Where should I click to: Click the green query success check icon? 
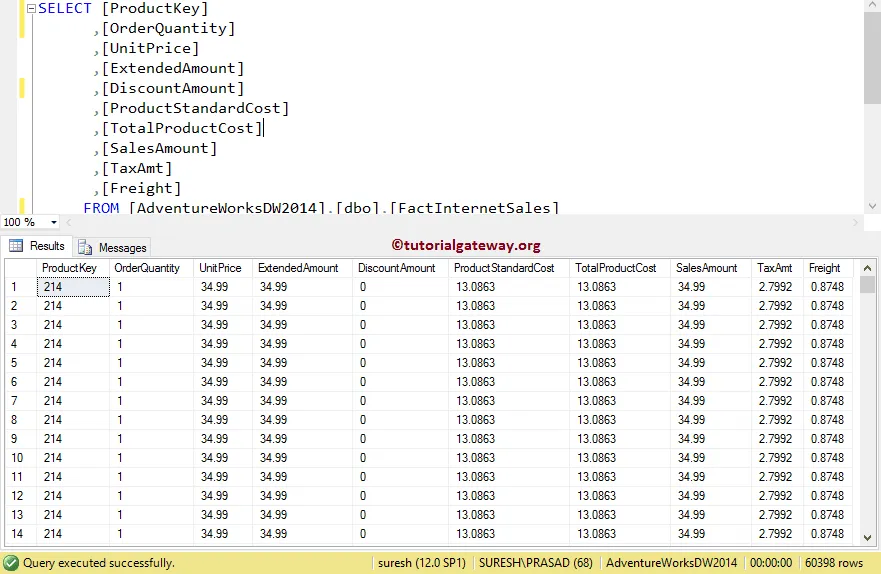11,563
